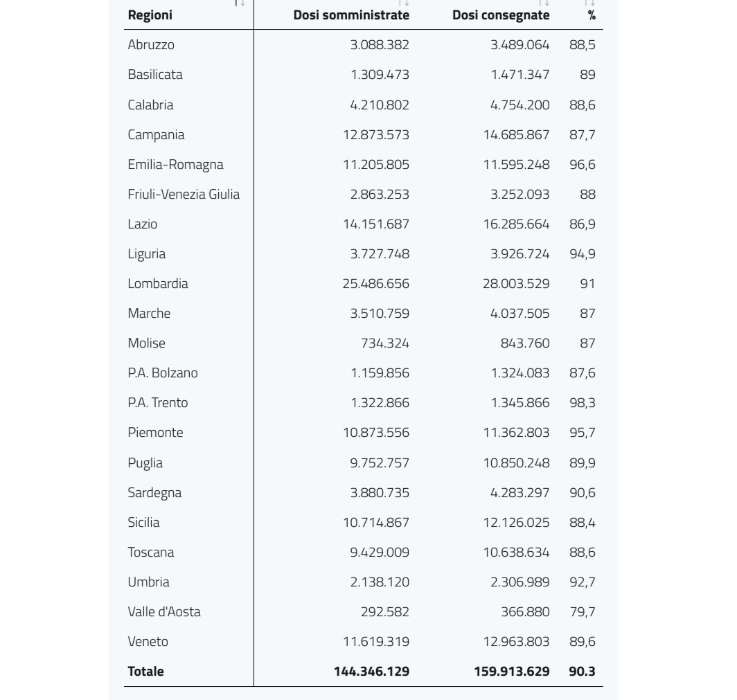This screenshot has width=737, height=700.
Task: Click the Abruzzo region row name
Action: point(151,44)
